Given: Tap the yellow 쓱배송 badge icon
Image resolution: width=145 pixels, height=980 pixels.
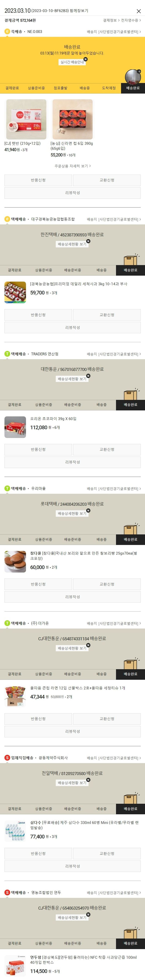Looking at the screenshot, I should coord(7,32).
